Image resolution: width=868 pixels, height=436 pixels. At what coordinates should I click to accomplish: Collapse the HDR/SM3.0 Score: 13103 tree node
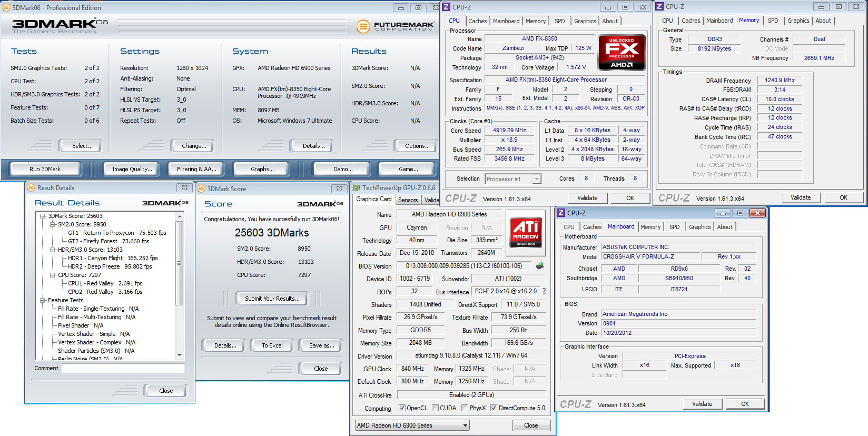[x=53, y=250]
